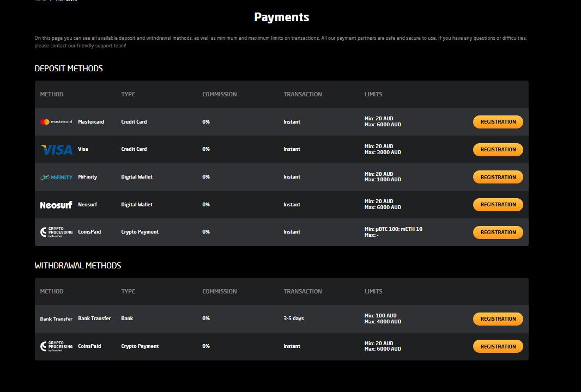The image size is (581, 392).
Task: Click the Min: 100 AUD withdrawal limit
Action: point(380,316)
